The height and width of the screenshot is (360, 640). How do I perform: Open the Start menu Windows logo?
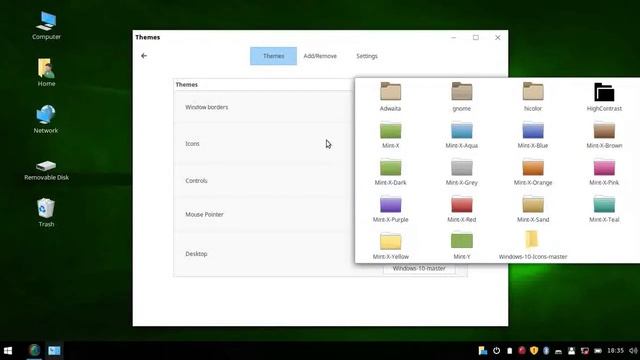[8, 351]
